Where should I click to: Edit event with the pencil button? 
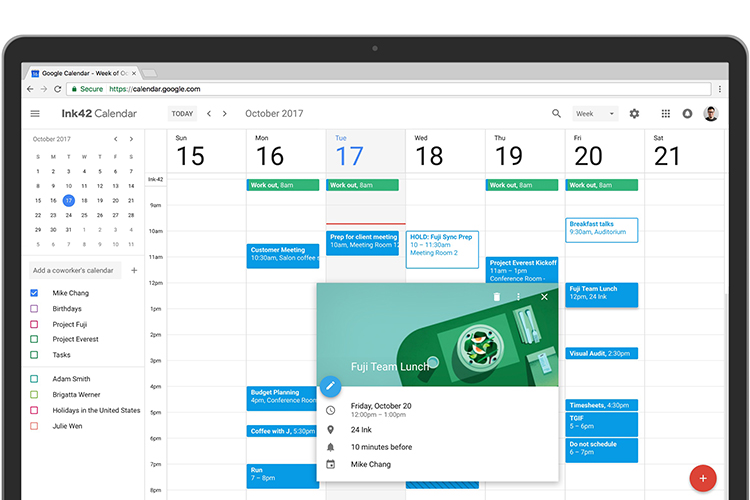coord(331,386)
